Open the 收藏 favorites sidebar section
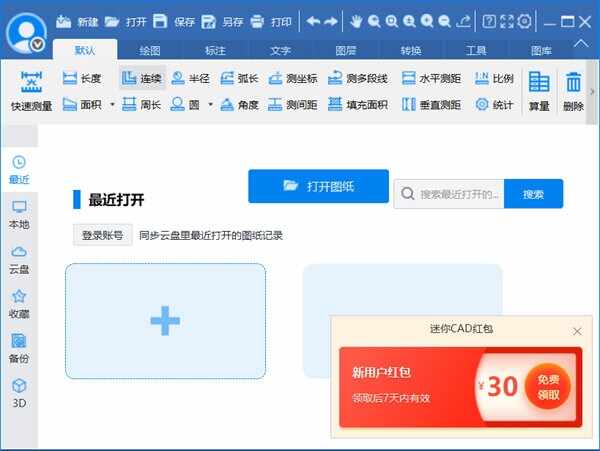Image resolution: width=600 pixels, height=451 pixels. [x=19, y=302]
